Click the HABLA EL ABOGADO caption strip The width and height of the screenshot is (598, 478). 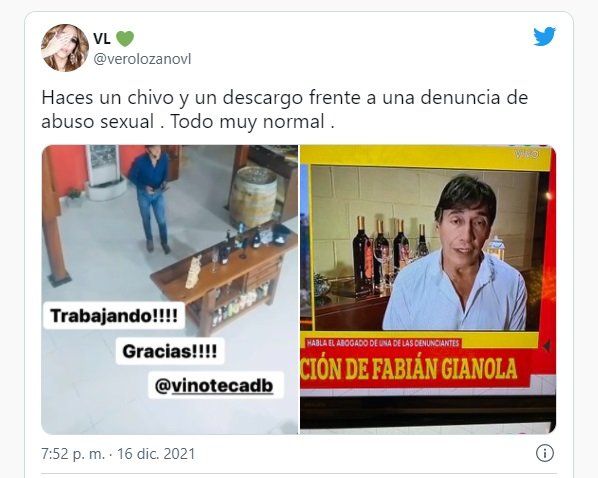(382, 343)
